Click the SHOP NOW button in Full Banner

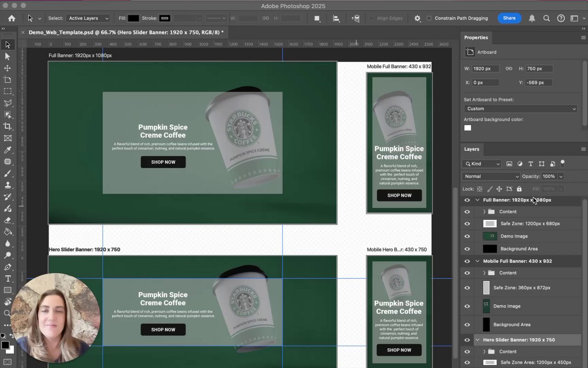[163, 162]
